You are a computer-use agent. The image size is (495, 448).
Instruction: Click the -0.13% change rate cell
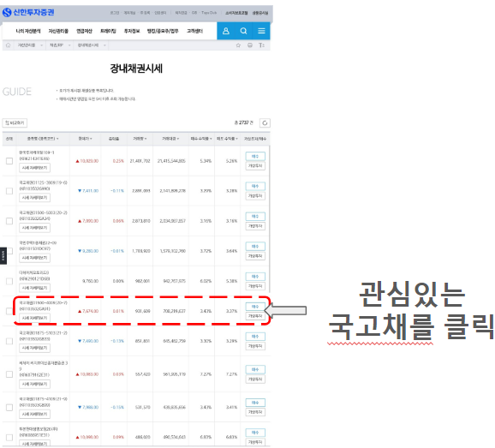pyautogui.click(x=117, y=341)
